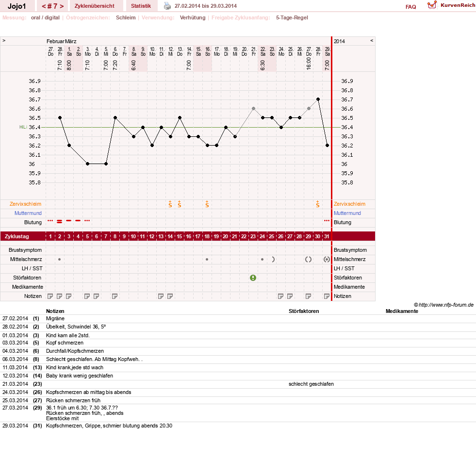Click the Jojo1 username heading
476x460 pixels.
coord(16,6)
